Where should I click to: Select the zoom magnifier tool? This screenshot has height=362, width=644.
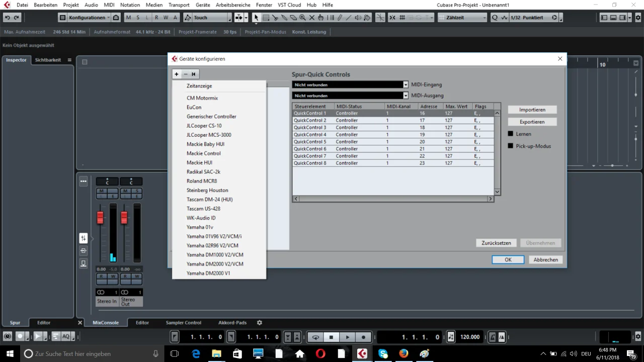tap(302, 18)
